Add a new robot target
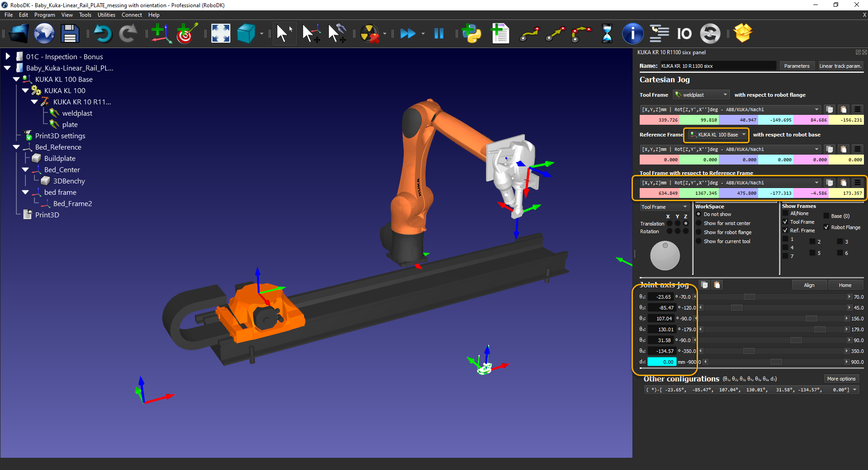Image resolution: width=868 pixels, height=470 pixels. pyautogui.click(x=187, y=33)
